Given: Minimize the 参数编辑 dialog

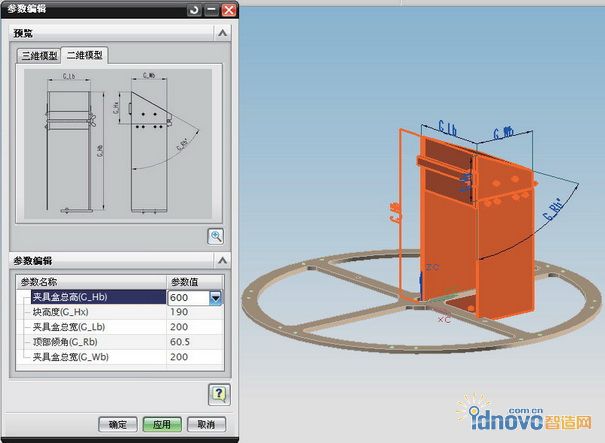Looking at the screenshot, I should coord(211,9).
